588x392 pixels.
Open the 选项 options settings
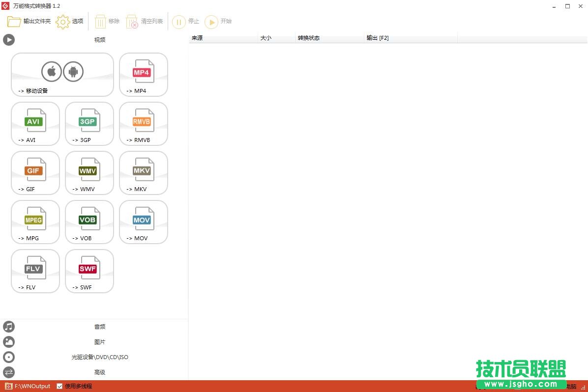click(x=70, y=22)
